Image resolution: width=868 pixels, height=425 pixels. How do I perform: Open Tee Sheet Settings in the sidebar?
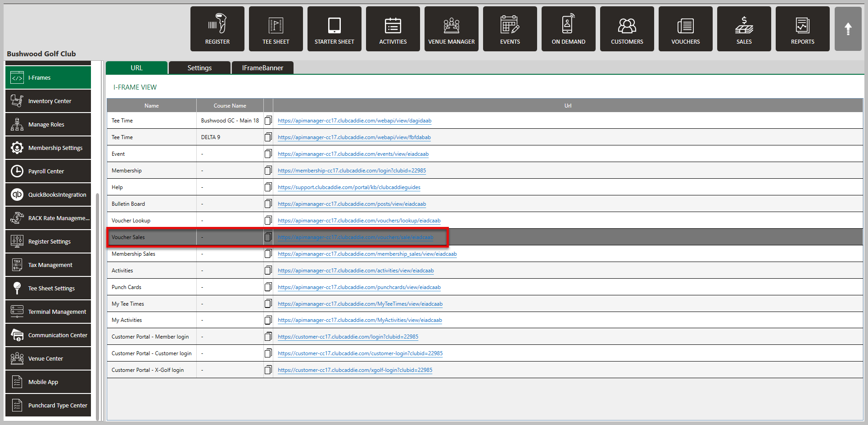[x=48, y=288]
